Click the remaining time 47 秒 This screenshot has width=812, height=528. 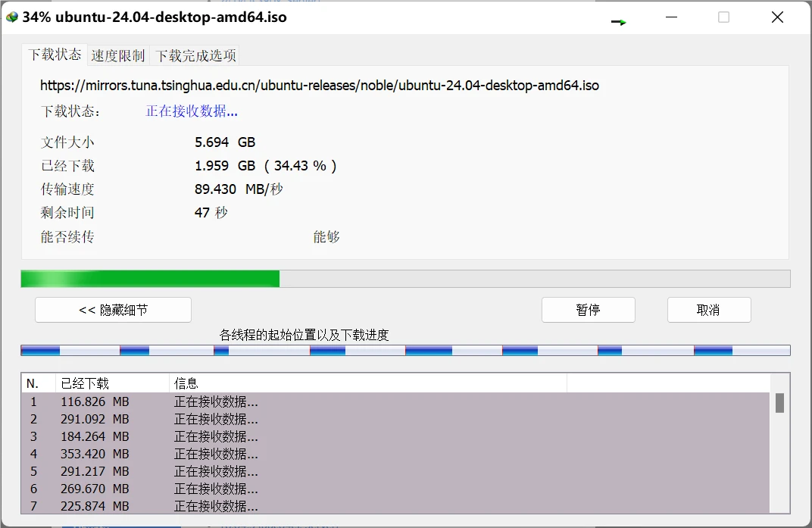(211, 212)
